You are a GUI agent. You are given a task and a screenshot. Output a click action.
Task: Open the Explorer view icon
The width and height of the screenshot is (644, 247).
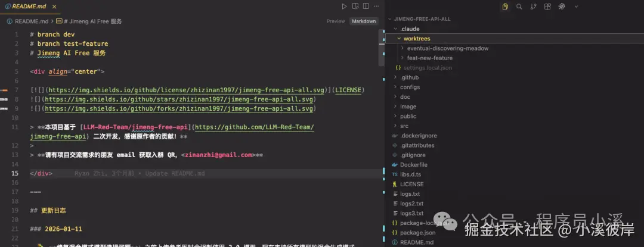[x=505, y=7]
